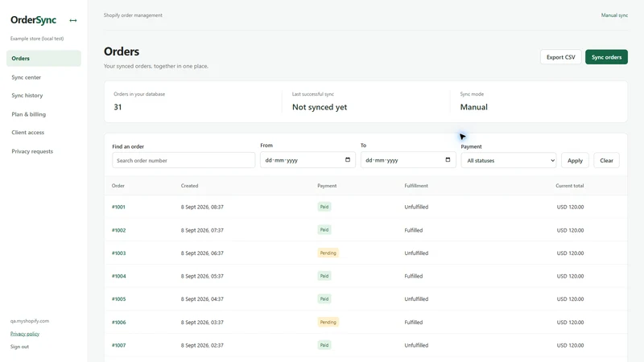The image size is (644, 362).
Task: Open order #1001
Action: tap(118, 207)
